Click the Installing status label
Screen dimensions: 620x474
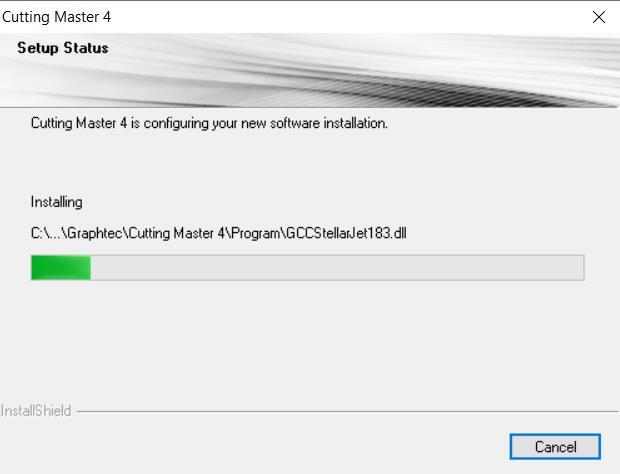(57, 202)
